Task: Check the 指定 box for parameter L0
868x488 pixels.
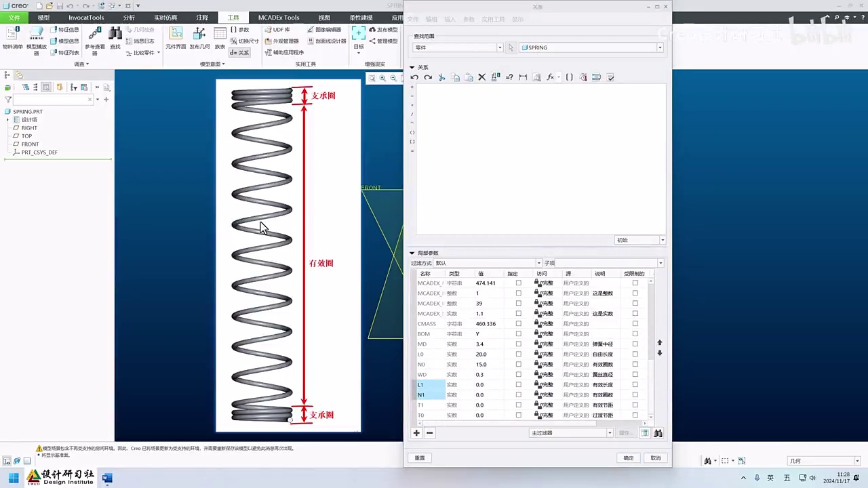Action: point(519,354)
